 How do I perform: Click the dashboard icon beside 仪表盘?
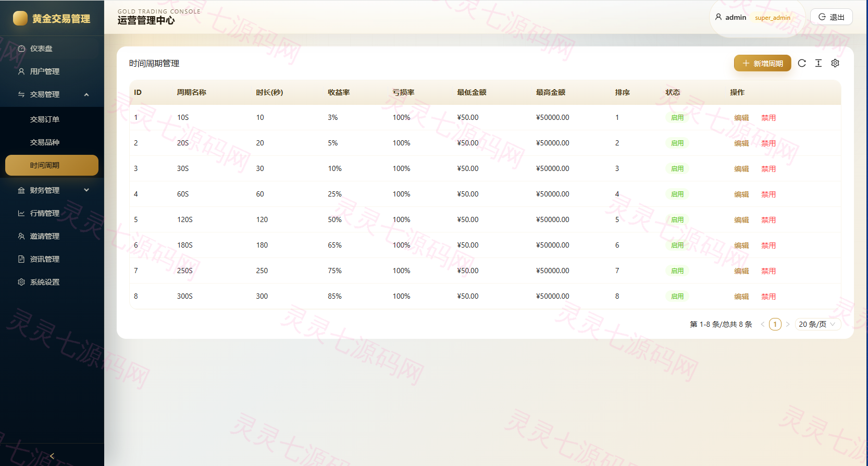pos(21,48)
